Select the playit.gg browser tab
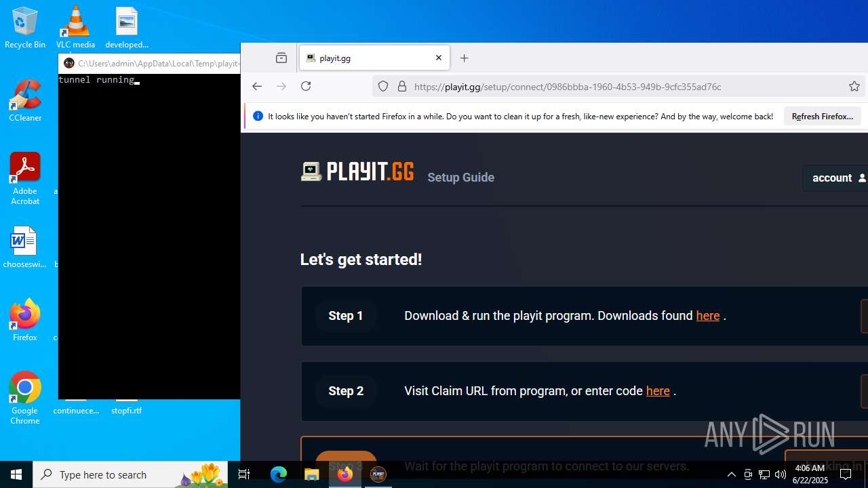 (374, 58)
